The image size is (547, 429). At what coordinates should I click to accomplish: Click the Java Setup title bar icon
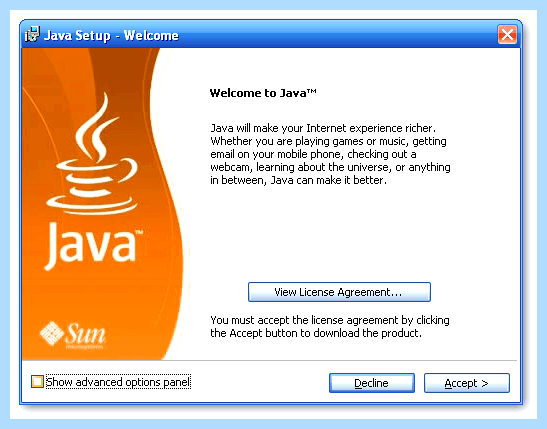(x=32, y=34)
